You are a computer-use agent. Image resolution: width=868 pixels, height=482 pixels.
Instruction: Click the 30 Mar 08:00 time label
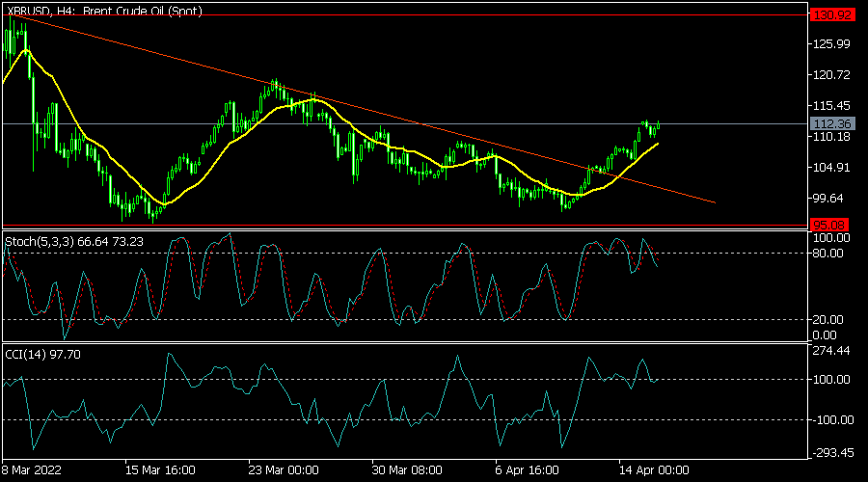point(407,470)
